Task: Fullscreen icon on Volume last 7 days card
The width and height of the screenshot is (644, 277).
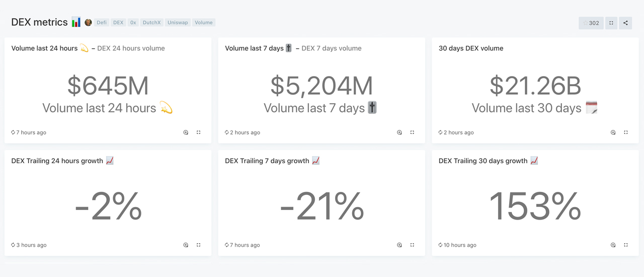Action: point(413,132)
